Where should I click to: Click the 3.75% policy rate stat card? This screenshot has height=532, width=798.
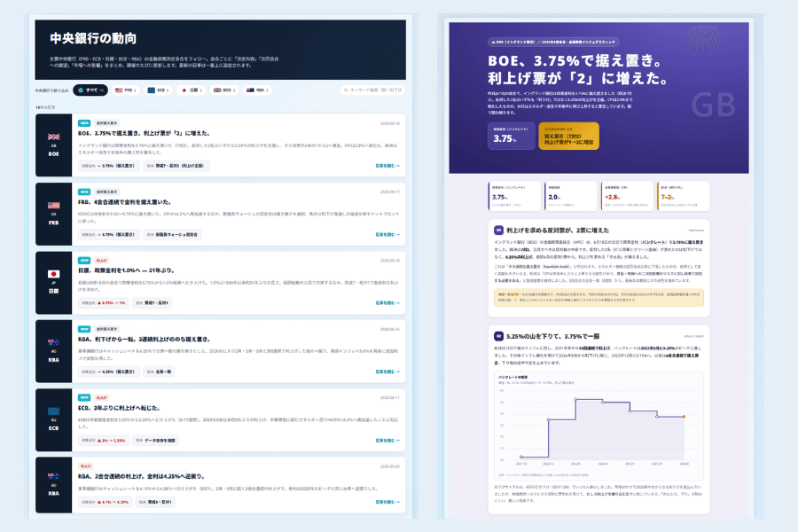pyautogui.click(x=514, y=196)
